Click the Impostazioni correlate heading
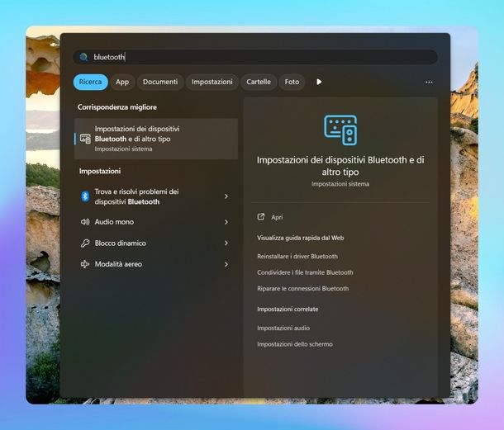Image resolution: width=504 pixels, height=430 pixels. tap(288, 310)
